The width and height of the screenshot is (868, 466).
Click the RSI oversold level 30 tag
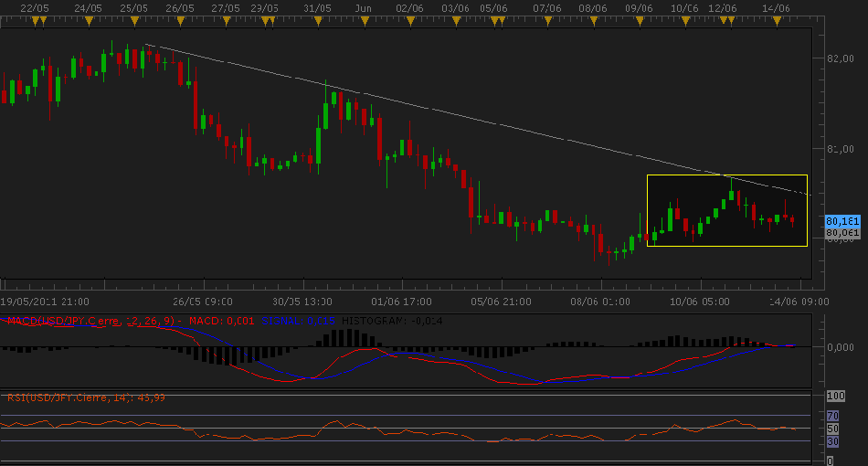[832, 441]
